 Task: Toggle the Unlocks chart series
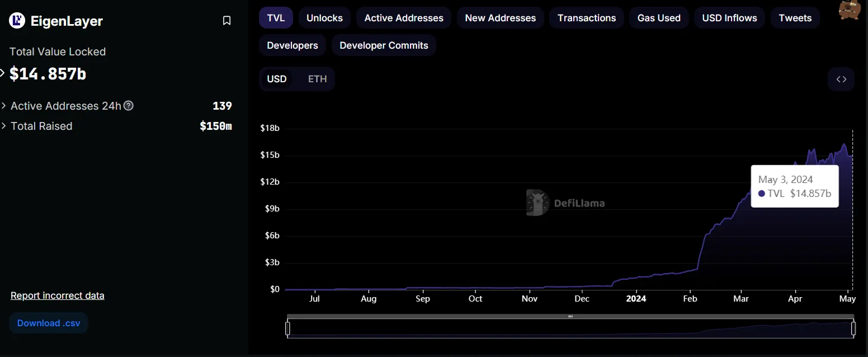[324, 18]
